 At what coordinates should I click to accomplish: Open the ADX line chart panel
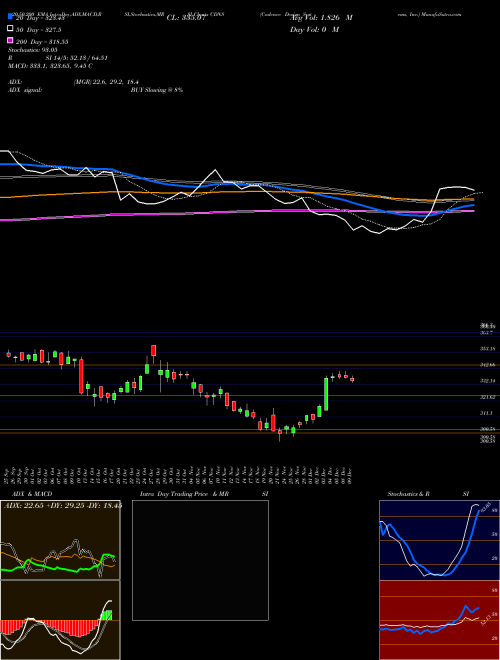coord(60,540)
